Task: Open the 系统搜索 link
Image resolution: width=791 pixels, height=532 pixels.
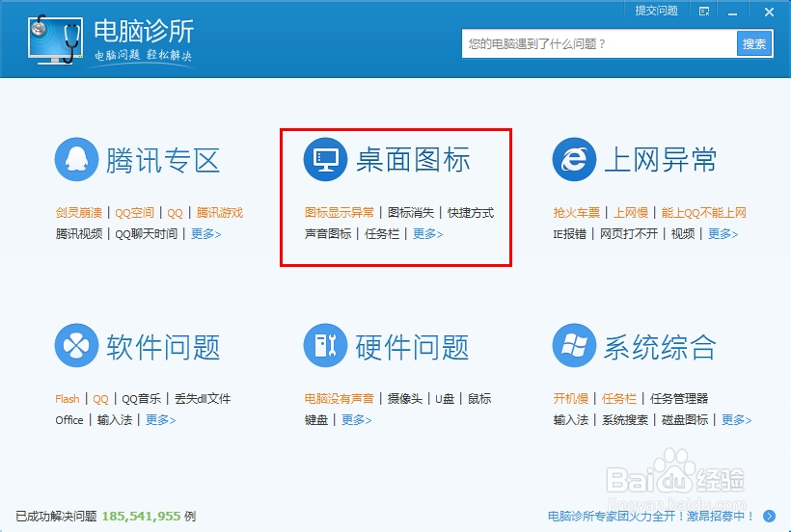Action: 624,419
